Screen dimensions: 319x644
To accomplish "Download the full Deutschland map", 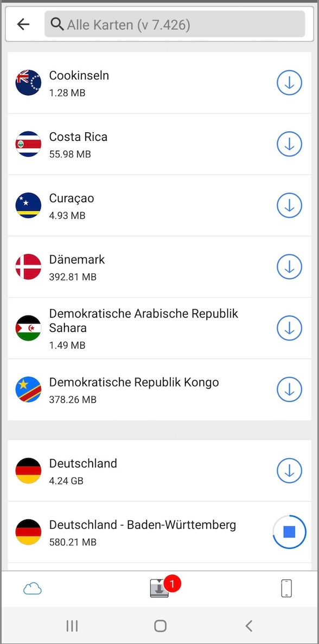I will 289,471.
